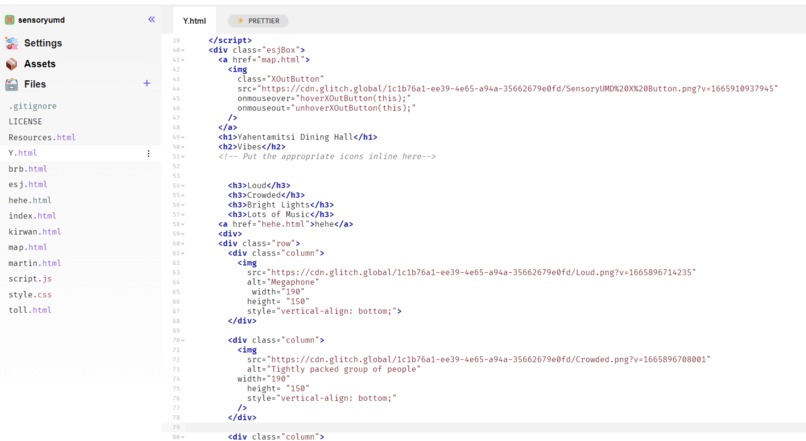806x441 pixels.
Task: Click the Crowded.png image source URL
Action: pyautogui.click(x=490, y=359)
